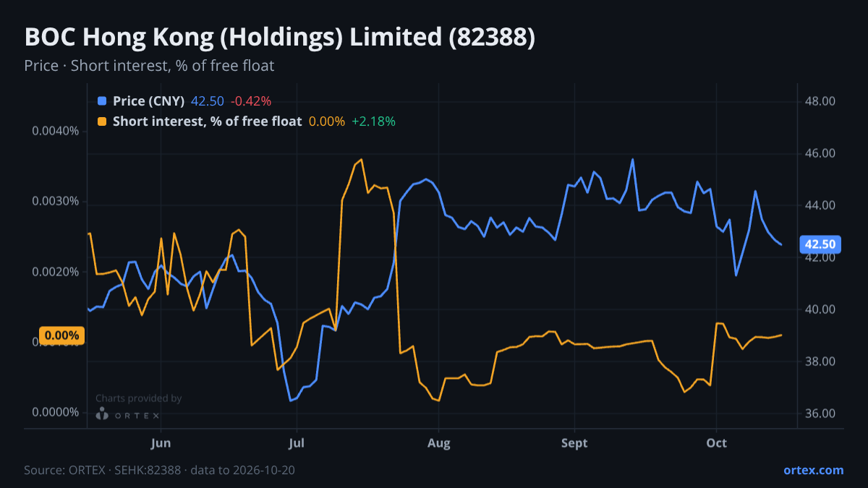Click the 46.00 right axis label
868x488 pixels.
820,153
